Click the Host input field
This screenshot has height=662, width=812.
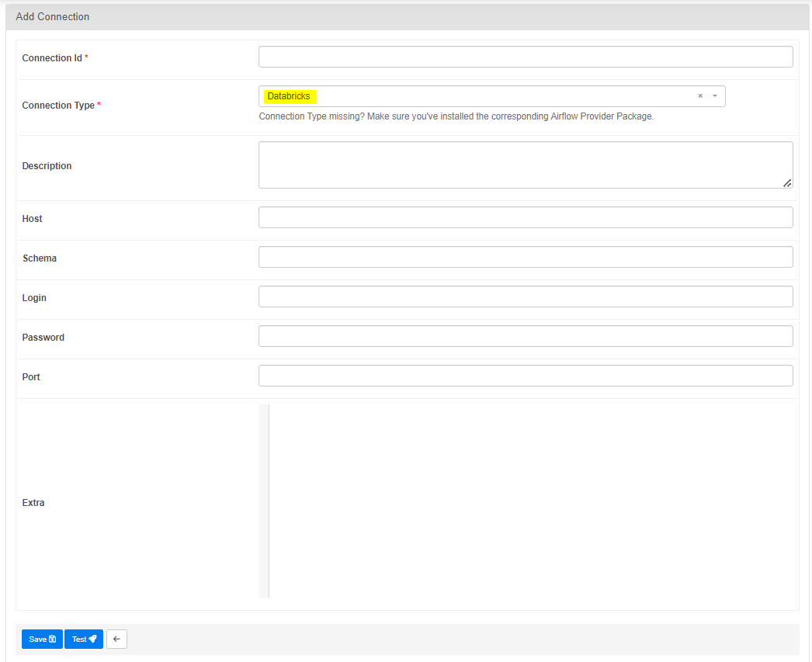tap(525, 217)
